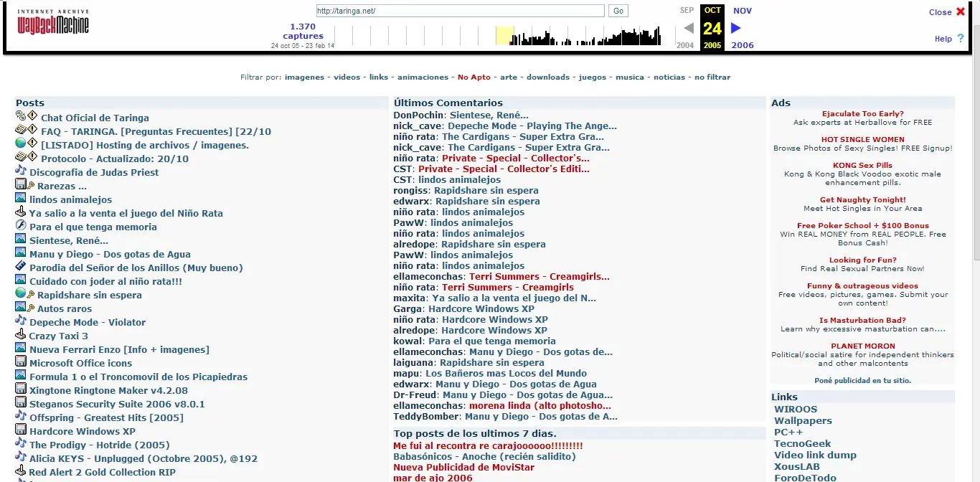
Task: Open the Offspring - Greatest Hits [2005] post
Action: (x=106, y=417)
